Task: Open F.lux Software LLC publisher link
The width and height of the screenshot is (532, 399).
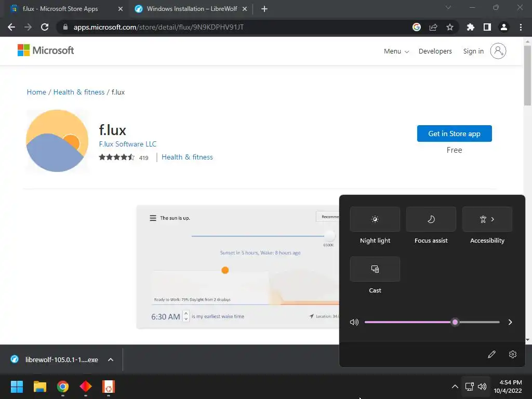Action: tap(128, 144)
